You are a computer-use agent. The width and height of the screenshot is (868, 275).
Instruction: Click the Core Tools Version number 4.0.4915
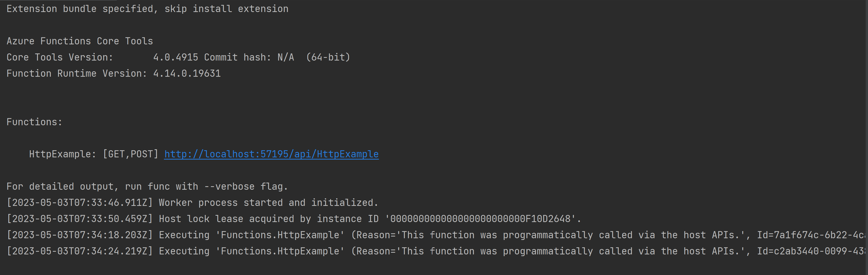pos(175,57)
